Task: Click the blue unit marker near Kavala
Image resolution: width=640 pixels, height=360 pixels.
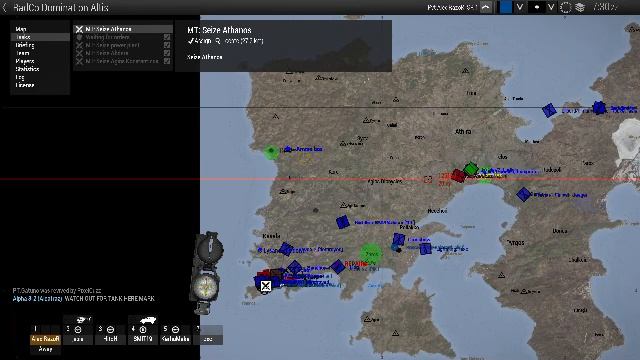Action: [286, 249]
